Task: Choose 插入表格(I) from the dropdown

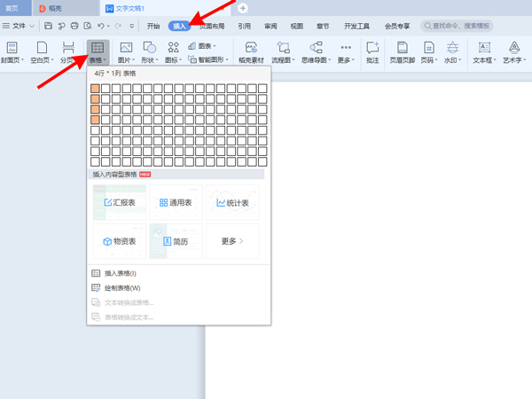Action: click(120, 274)
